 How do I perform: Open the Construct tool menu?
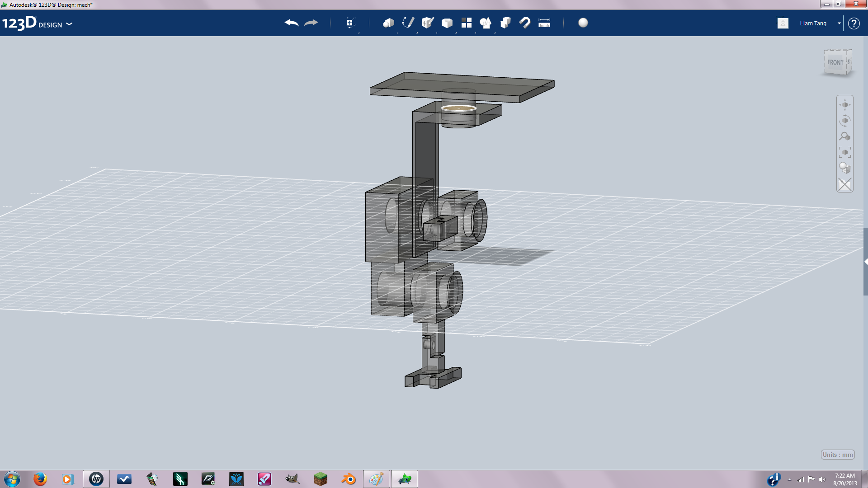click(428, 23)
